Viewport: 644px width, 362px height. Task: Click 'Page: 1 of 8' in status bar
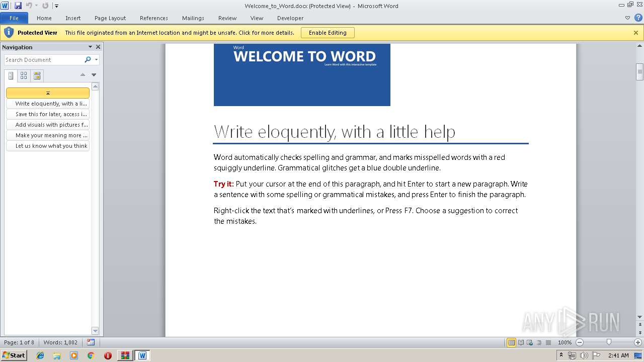(19, 342)
